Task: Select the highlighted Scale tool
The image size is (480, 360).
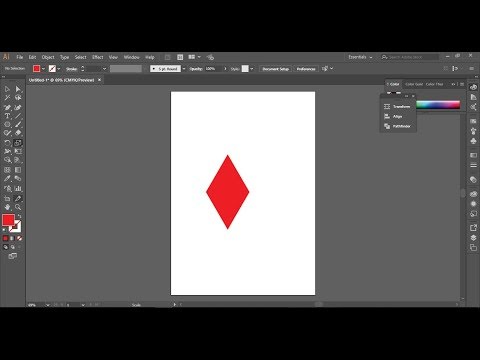Action: [x=18, y=143]
